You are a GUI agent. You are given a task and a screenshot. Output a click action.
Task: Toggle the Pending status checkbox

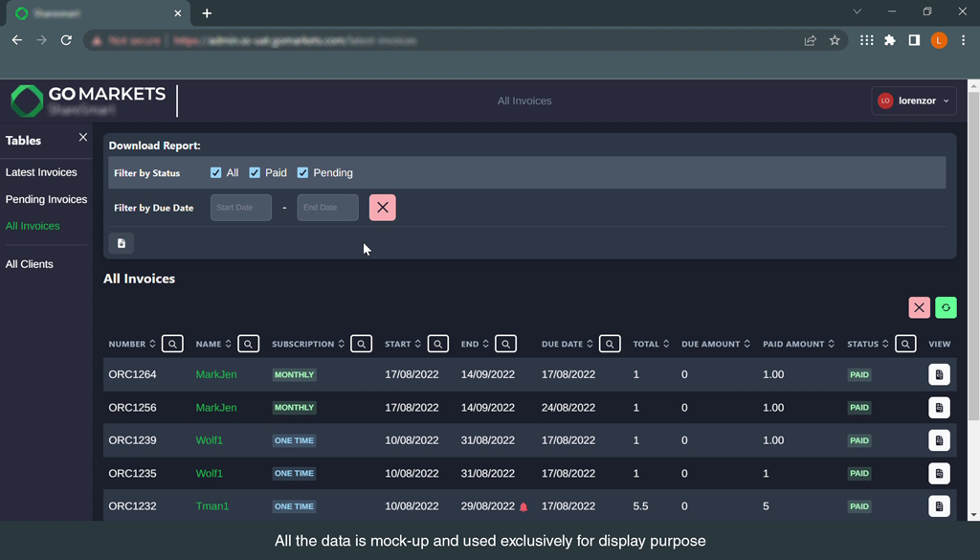(302, 172)
